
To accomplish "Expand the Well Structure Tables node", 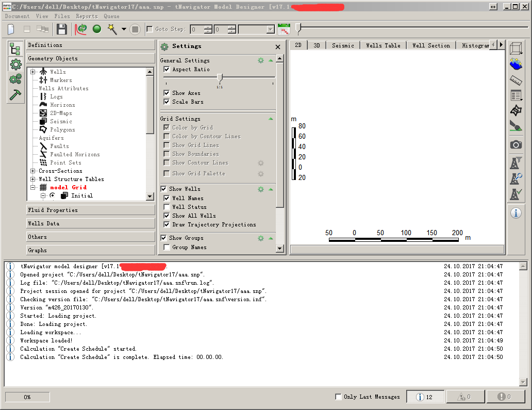I will [x=33, y=179].
